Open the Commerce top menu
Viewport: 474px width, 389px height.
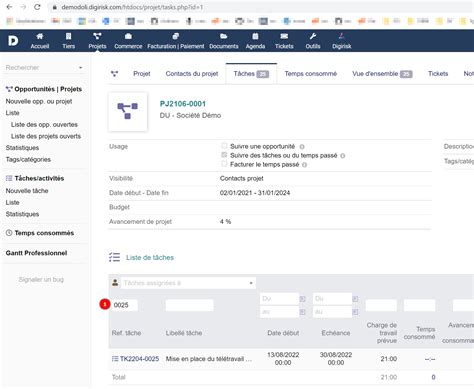point(128,41)
